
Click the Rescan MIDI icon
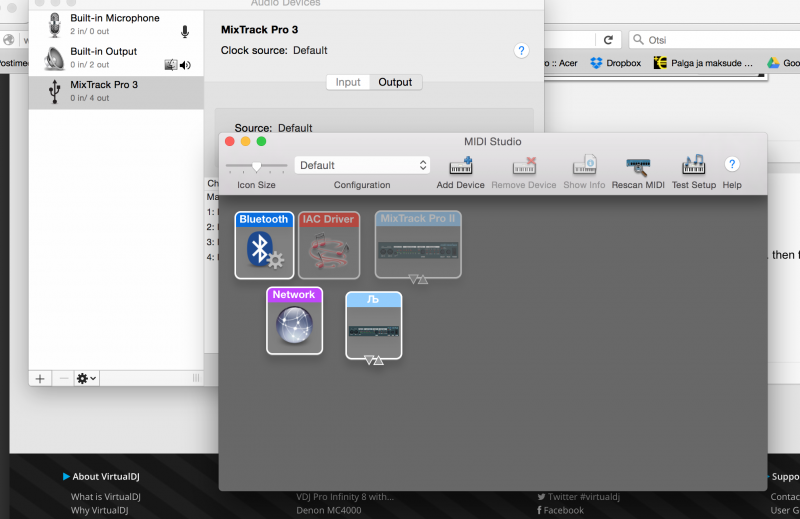tap(638, 166)
